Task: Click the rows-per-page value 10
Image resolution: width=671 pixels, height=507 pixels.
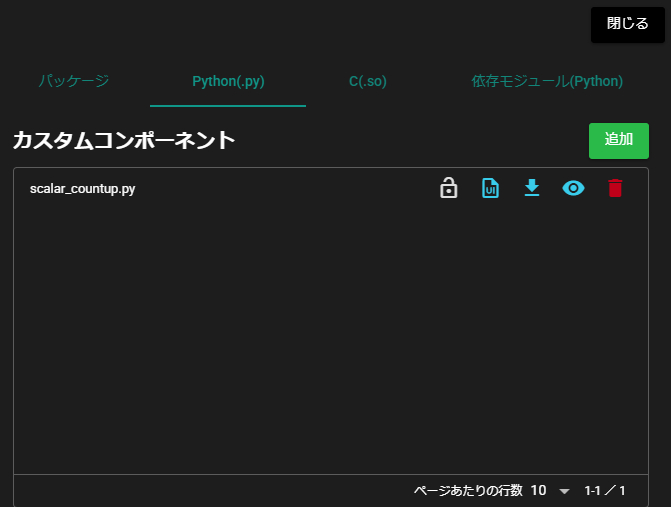Action: click(538, 491)
